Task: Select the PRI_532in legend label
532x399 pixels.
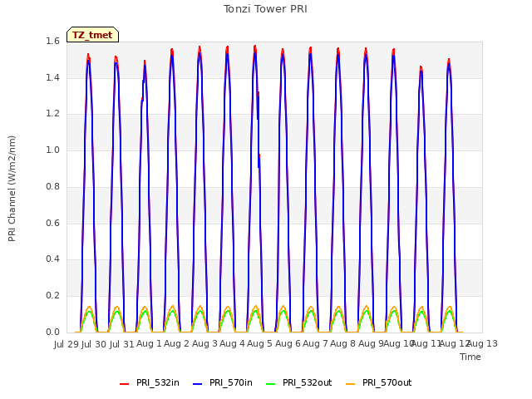Action: (x=158, y=382)
